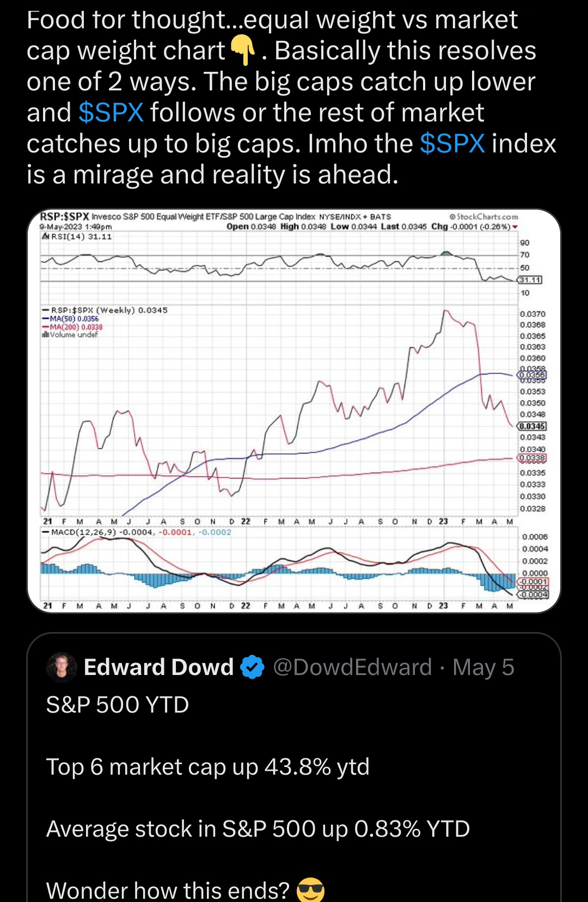Click the RSI(14) indicator icon
Viewport: 588px width, 902px height.
pyautogui.click(x=45, y=237)
